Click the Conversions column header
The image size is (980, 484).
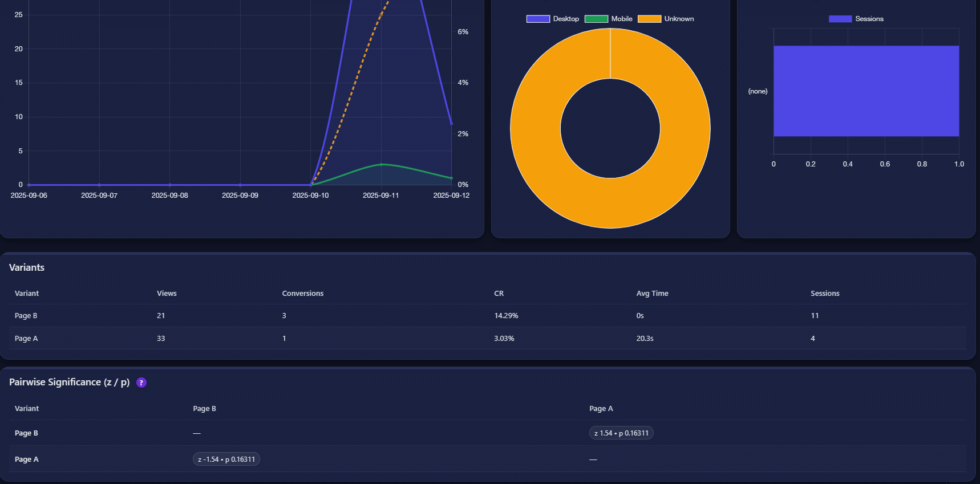[302, 294]
